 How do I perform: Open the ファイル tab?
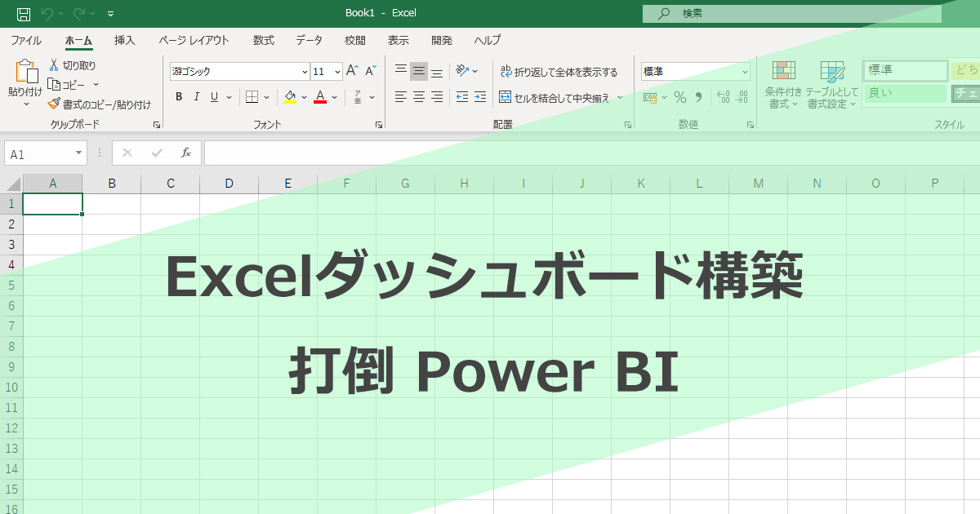pos(26,40)
